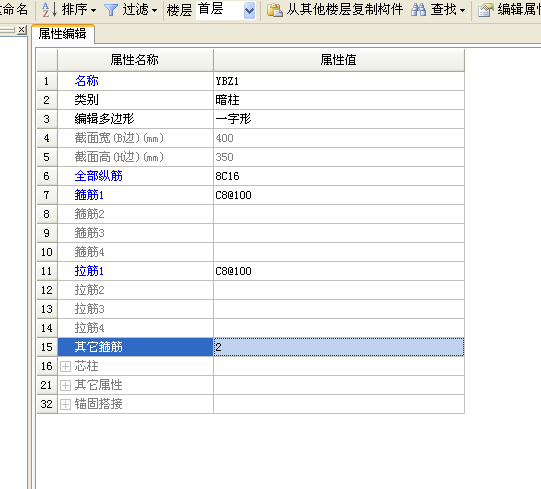Screen dimensions: 541x489
Task: Click row number 15 header
Action: click(47, 347)
